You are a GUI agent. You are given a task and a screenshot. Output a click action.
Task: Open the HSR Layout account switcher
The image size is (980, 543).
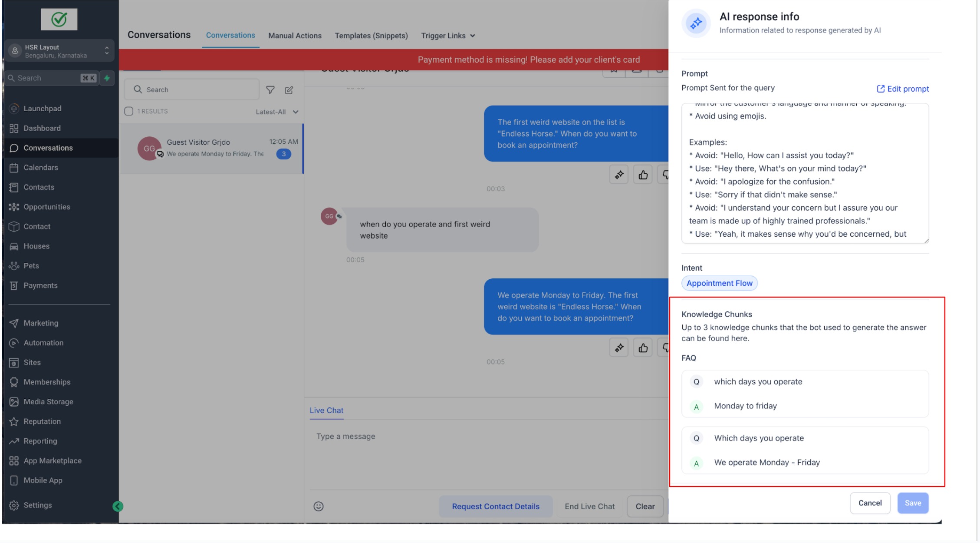59,51
